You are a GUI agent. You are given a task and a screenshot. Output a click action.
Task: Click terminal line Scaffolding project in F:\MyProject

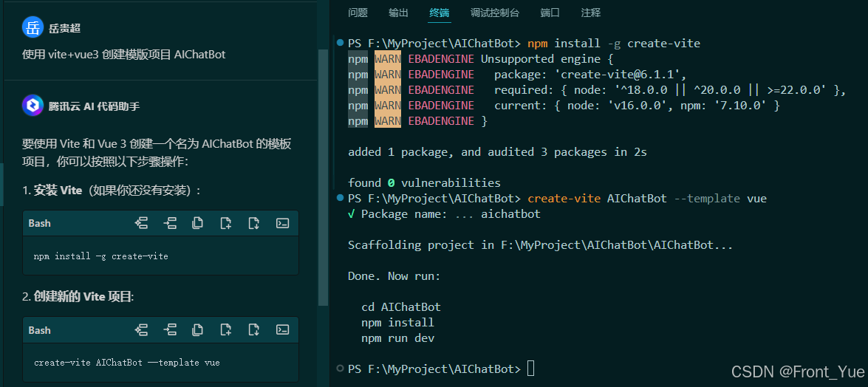click(x=540, y=244)
